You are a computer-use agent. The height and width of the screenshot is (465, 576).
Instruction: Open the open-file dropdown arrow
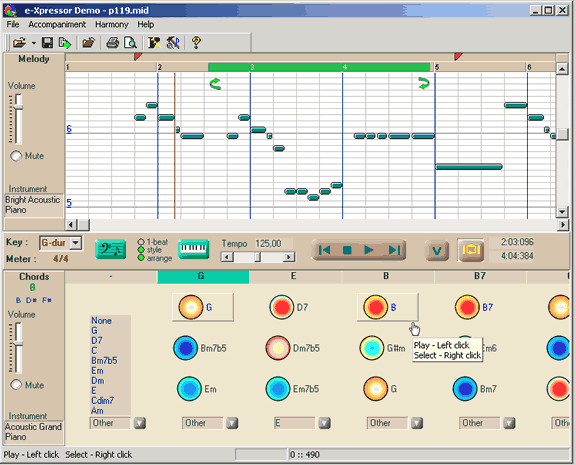[x=33, y=43]
